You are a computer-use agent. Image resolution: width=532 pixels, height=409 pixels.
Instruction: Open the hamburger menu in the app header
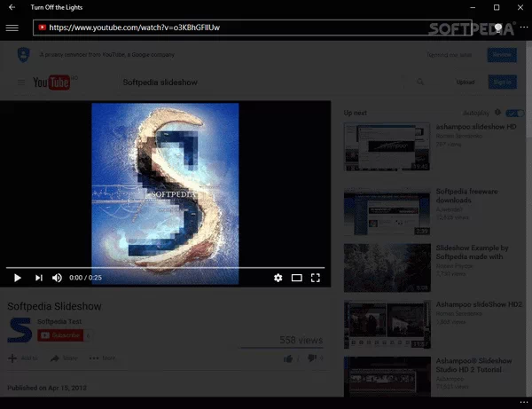(x=12, y=28)
